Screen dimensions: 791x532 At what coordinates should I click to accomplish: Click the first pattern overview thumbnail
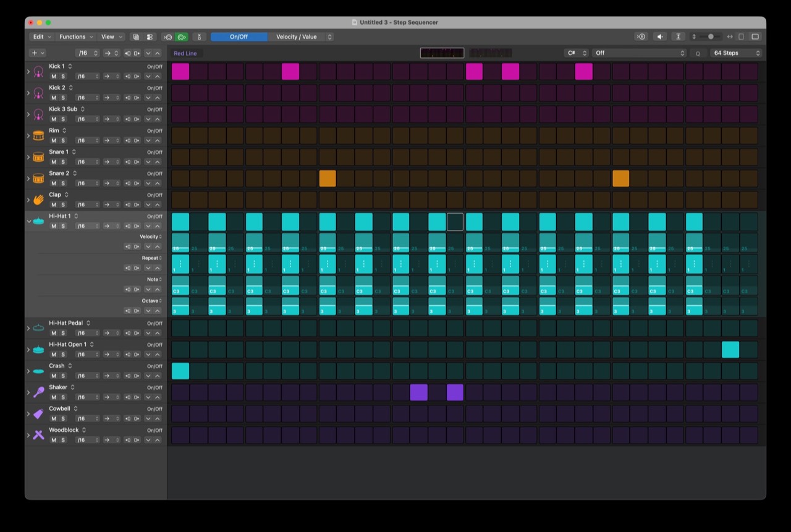tap(442, 53)
